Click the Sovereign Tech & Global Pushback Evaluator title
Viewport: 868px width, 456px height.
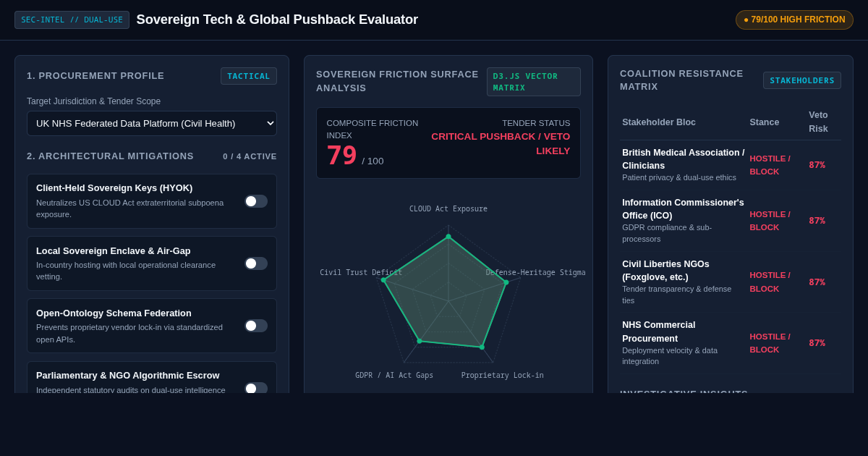(277, 20)
